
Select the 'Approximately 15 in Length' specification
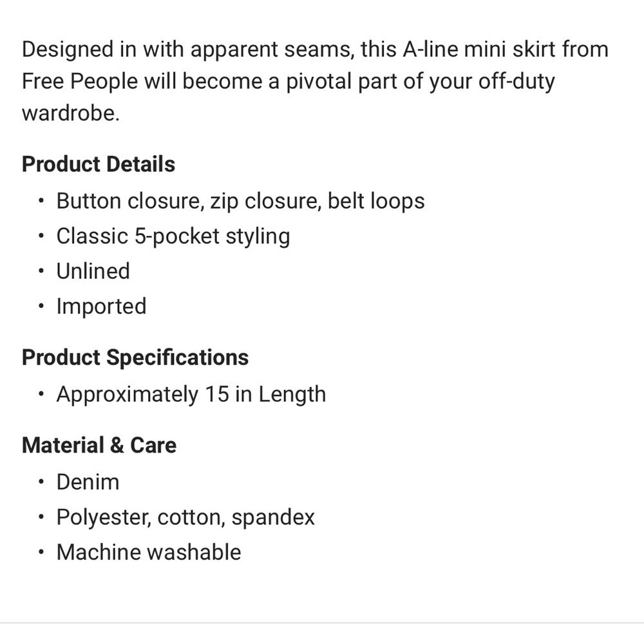coord(191,394)
